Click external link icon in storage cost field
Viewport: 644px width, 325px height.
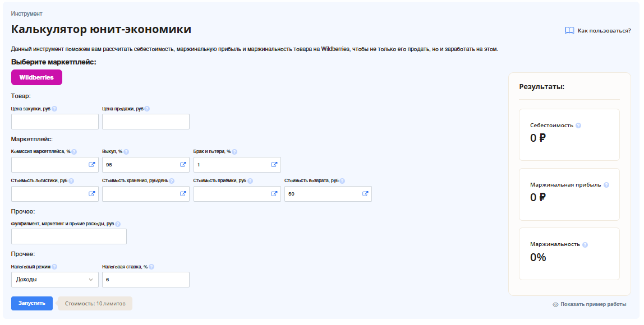[183, 194]
